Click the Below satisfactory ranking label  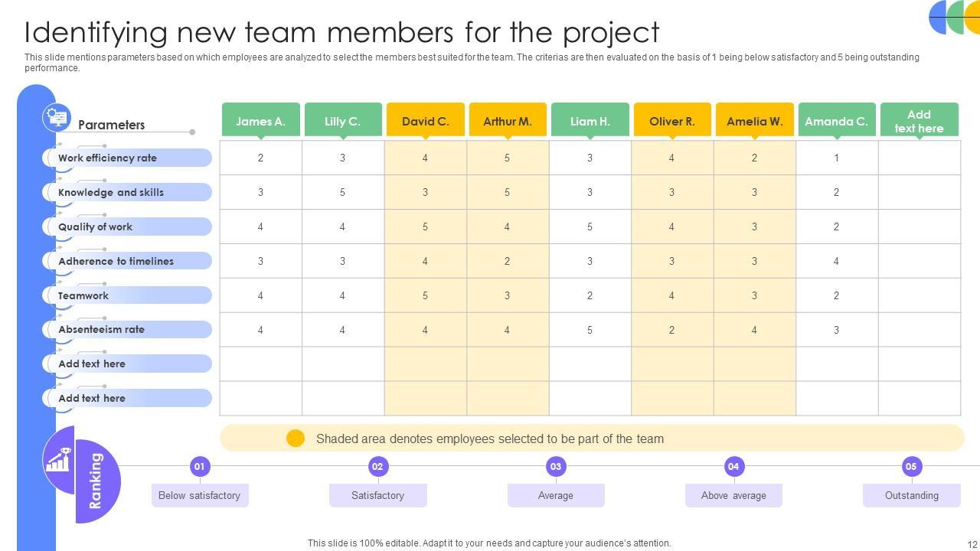[199, 495]
